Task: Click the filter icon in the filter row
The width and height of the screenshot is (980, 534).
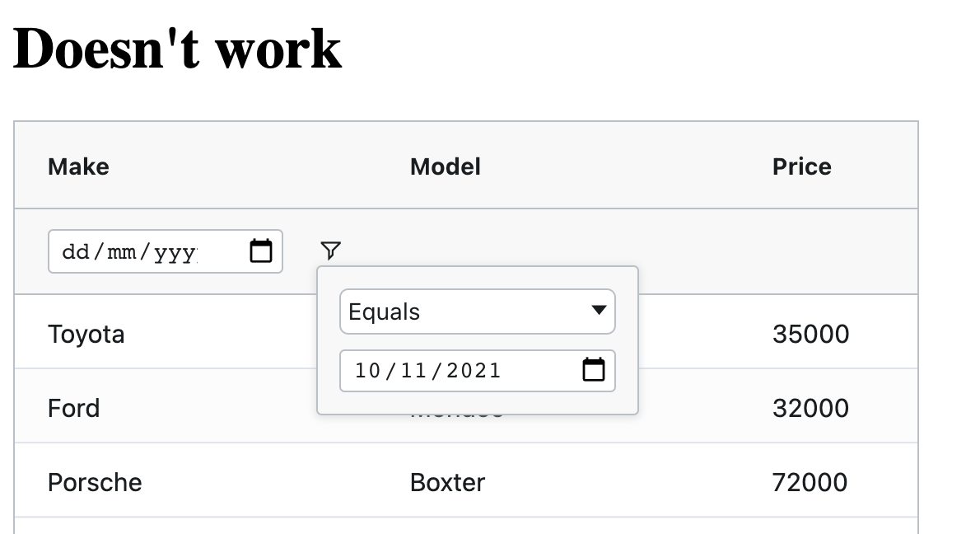Action: pyautogui.click(x=330, y=250)
